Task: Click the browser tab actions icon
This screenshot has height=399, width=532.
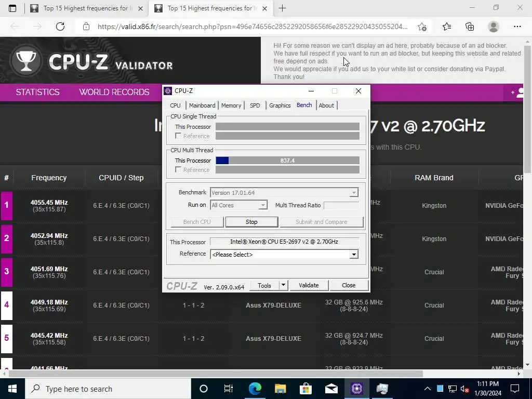Action: pyautogui.click(x=12, y=8)
